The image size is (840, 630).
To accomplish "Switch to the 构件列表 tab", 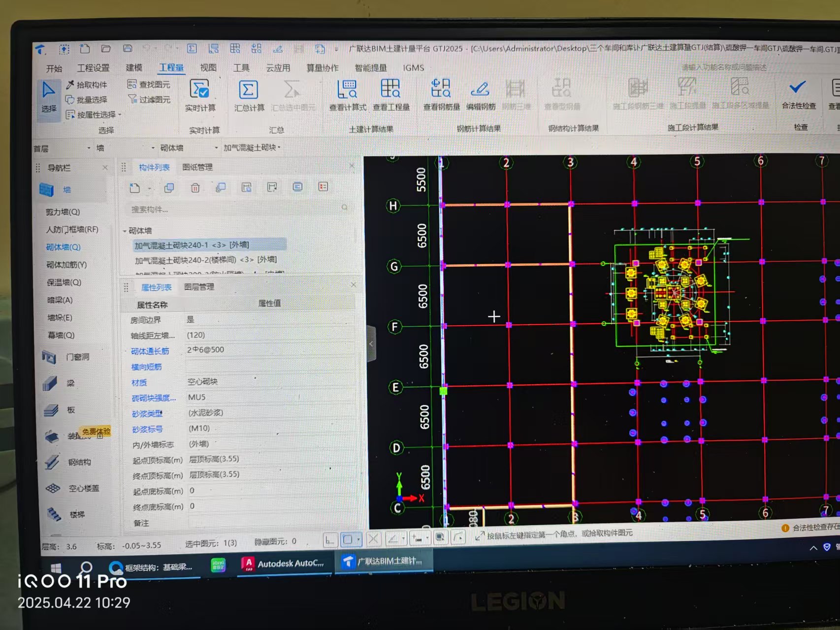I will coord(154,167).
